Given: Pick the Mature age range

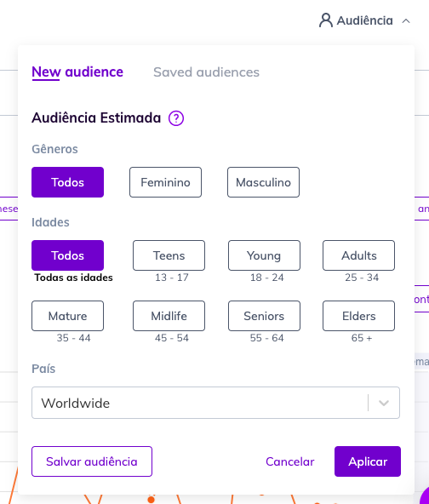Looking at the screenshot, I should [67, 316].
